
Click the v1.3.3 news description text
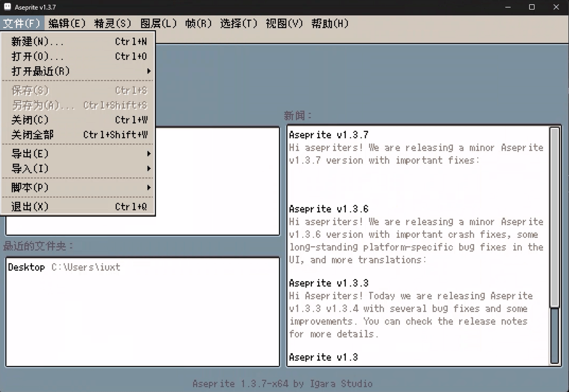coord(411,315)
